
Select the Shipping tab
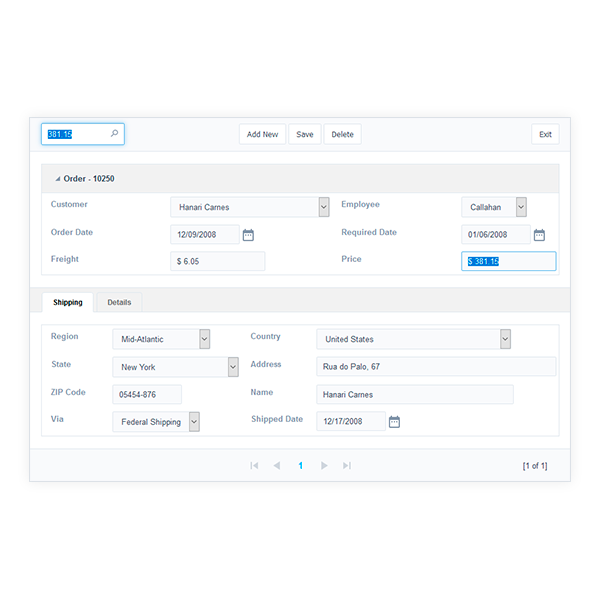(68, 302)
